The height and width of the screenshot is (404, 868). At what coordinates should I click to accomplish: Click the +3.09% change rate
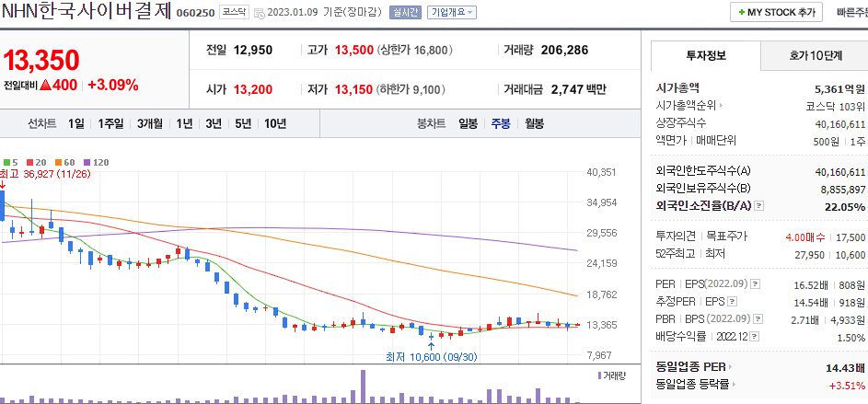[113, 86]
